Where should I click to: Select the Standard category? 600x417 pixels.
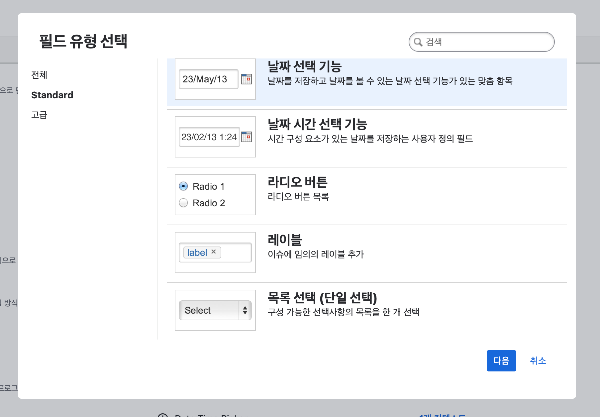coord(52,95)
